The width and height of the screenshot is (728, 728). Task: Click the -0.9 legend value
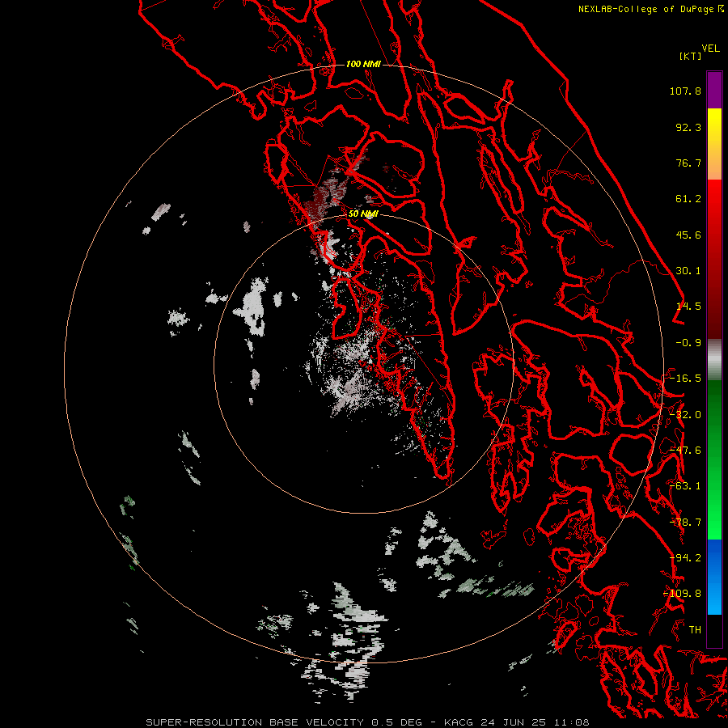pyautogui.click(x=688, y=343)
